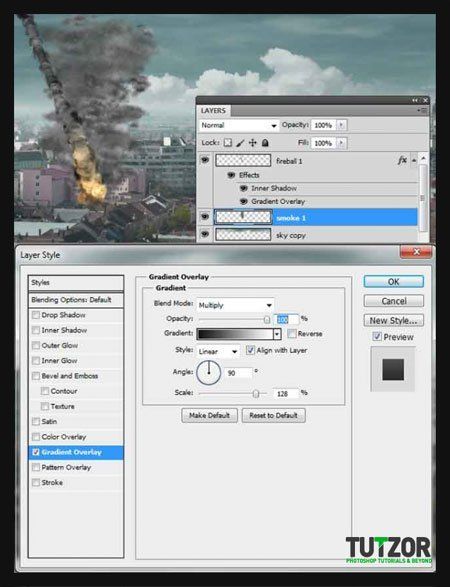Open the Layers panel options menu icon

click(422, 110)
